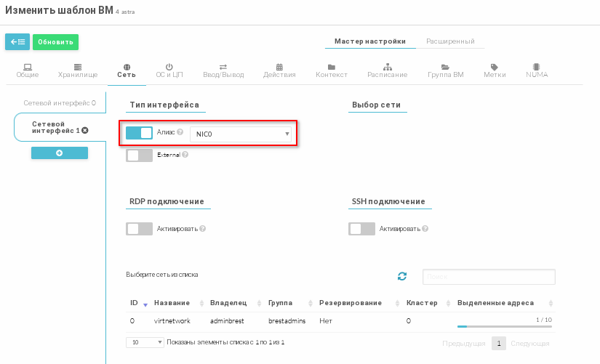Click the address usage bar for virtnetwork
This screenshot has width=600, height=364.
[504, 326]
